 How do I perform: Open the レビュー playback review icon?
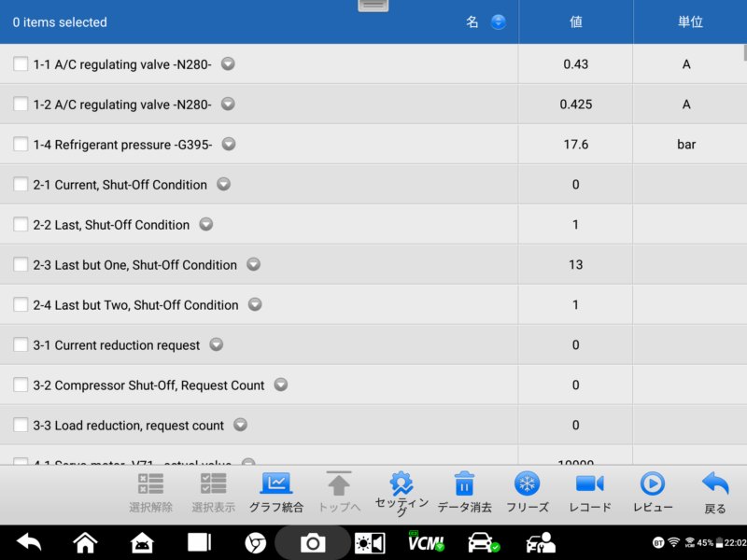652,492
